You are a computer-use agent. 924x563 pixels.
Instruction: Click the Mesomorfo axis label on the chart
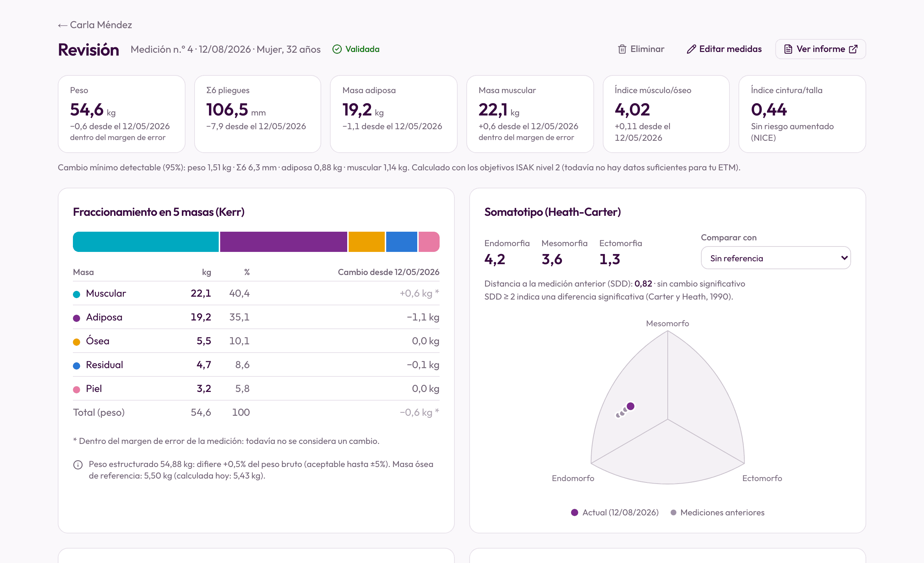(x=667, y=323)
